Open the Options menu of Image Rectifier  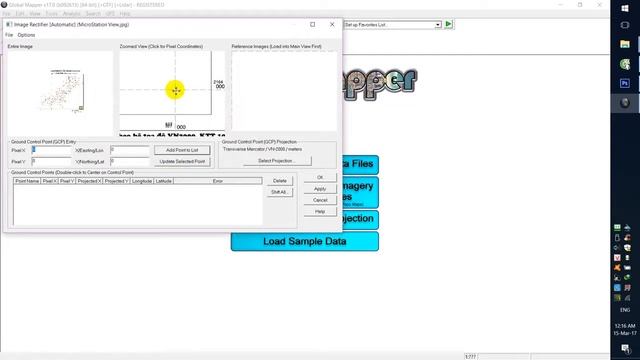26,35
